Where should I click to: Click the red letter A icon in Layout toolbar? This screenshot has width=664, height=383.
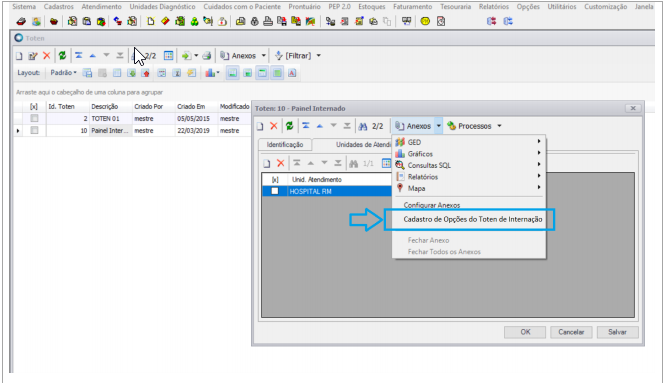tap(292, 73)
